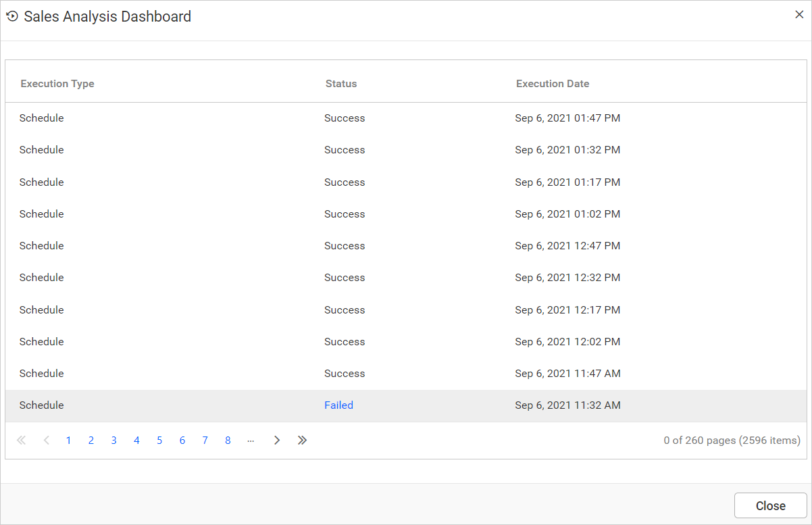
Task: Open page 2 in the pager
Action: pyautogui.click(x=91, y=441)
